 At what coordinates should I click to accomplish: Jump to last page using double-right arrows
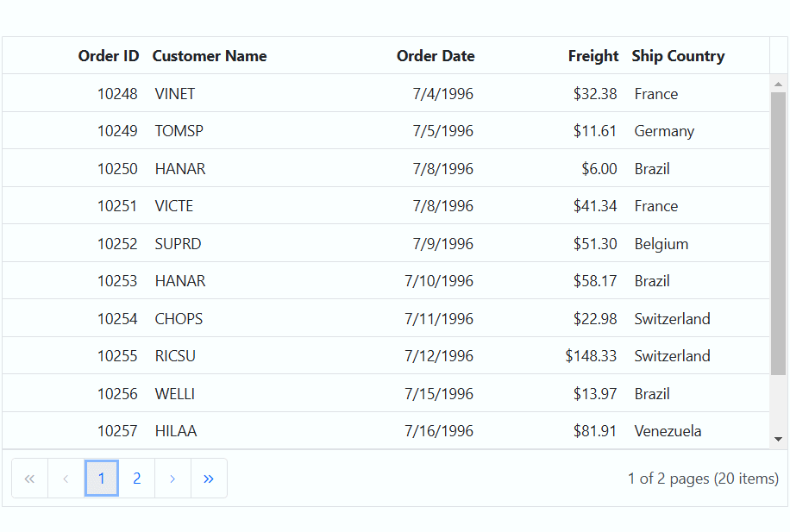tap(209, 478)
